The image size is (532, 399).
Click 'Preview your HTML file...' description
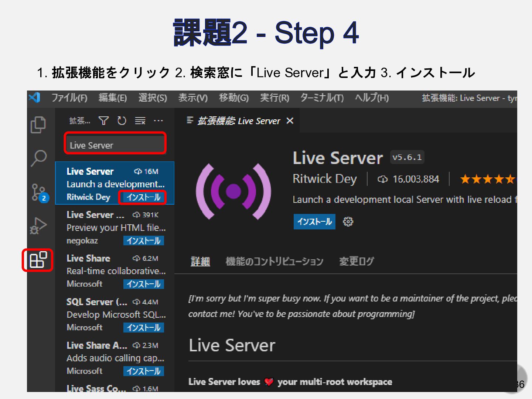[116, 228]
